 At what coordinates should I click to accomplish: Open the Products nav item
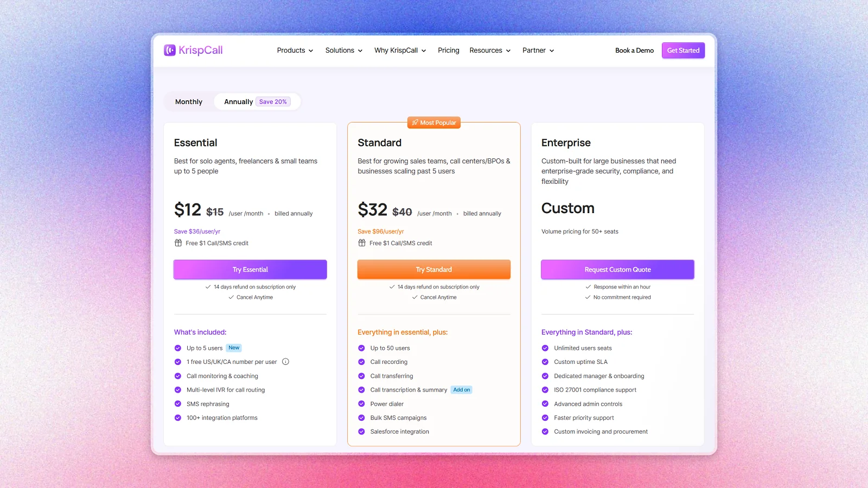tap(295, 50)
